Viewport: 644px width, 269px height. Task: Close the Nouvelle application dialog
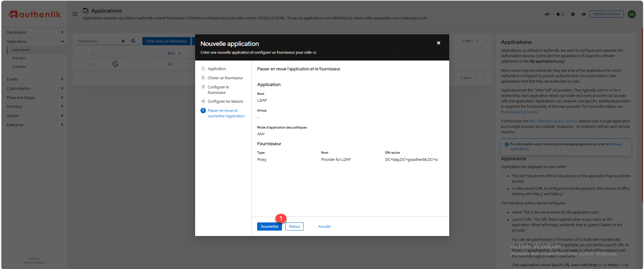438,43
